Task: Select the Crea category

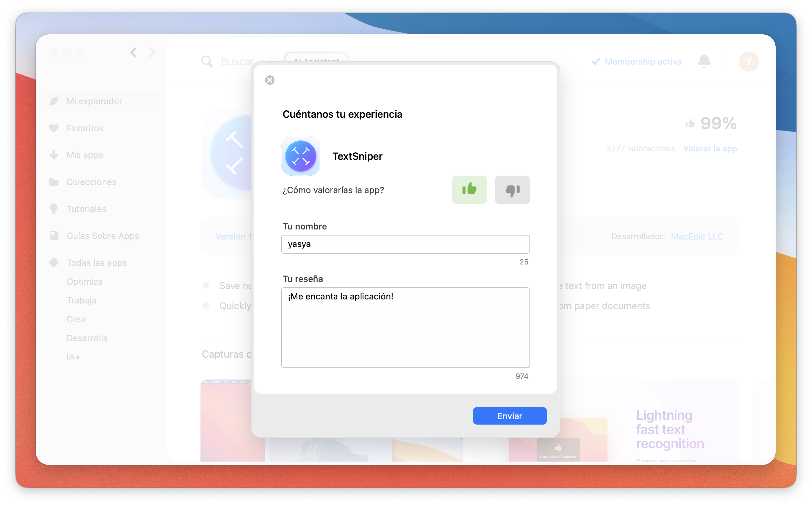Action: 76,319
